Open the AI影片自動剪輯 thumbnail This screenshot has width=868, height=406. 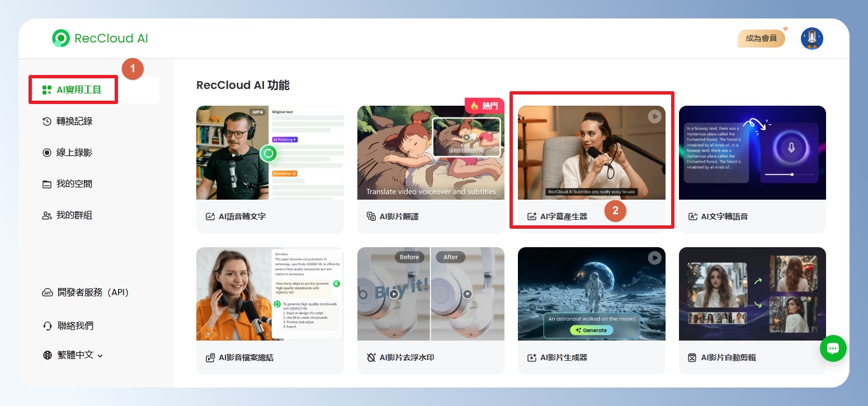(752, 294)
